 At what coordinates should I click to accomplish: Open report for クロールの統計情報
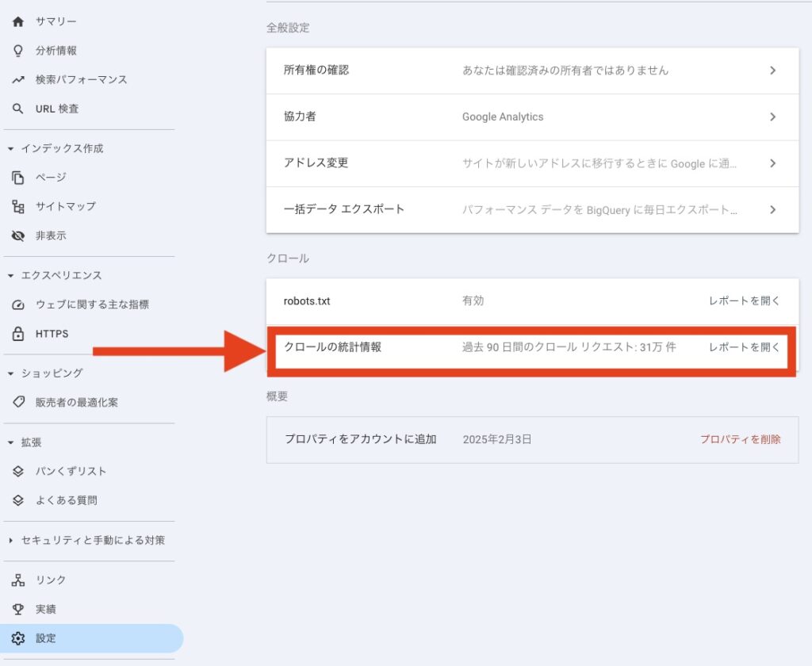tap(744, 347)
